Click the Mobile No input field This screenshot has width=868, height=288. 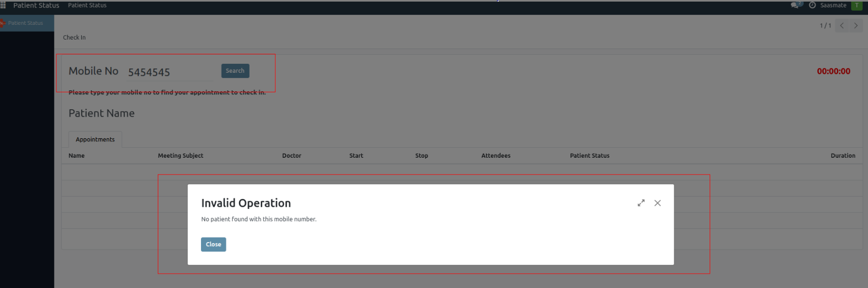[x=170, y=72]
